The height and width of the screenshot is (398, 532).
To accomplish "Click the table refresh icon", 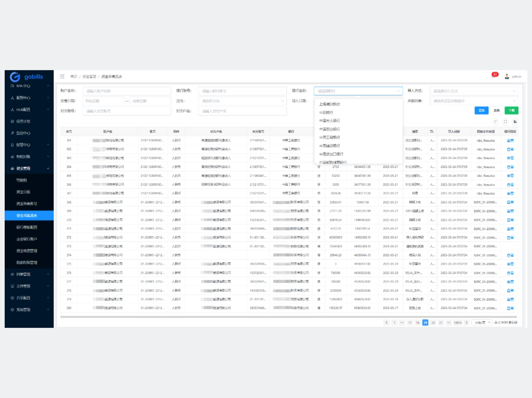I will pyautogui.click(x=496, y=121).
